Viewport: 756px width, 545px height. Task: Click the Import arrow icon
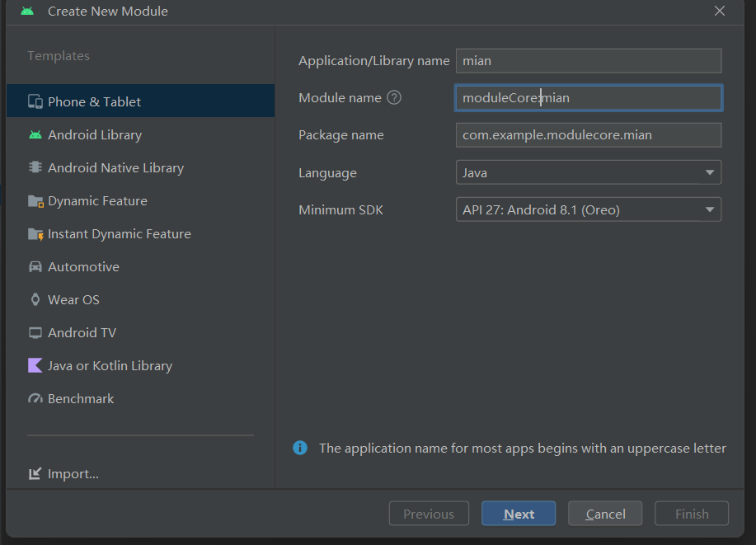[35, 474]
